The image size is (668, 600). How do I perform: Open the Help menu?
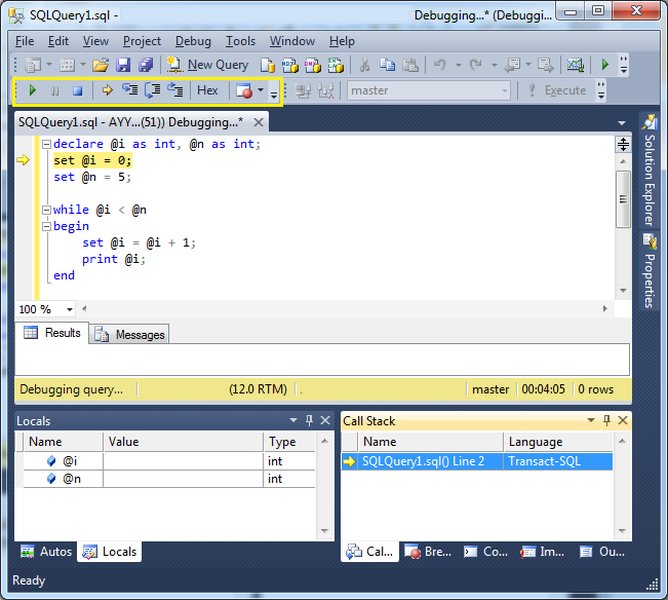[342, 41]
